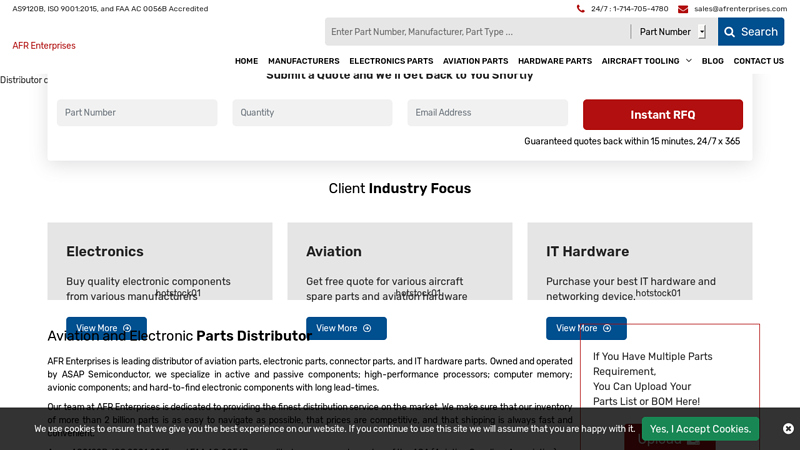Click the Client Industry Focus heading
The image size is (800, 450).
[x=399, y=188]
